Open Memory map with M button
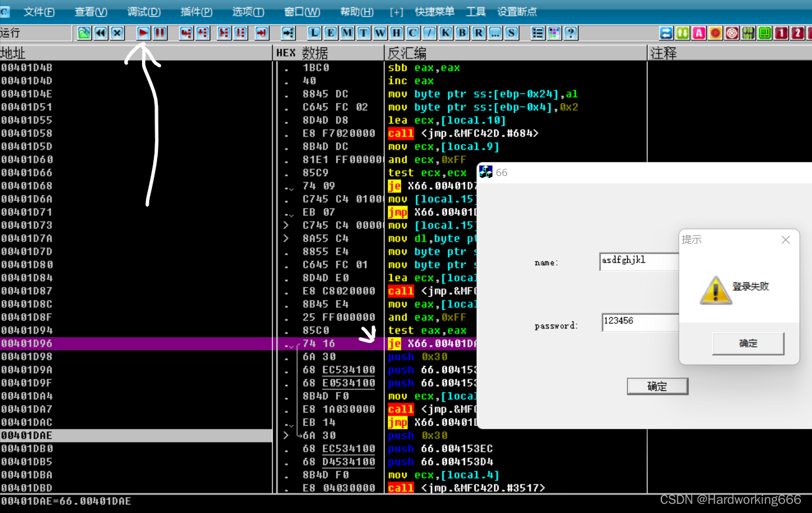The image size is (812, 513). coord(347,33)
